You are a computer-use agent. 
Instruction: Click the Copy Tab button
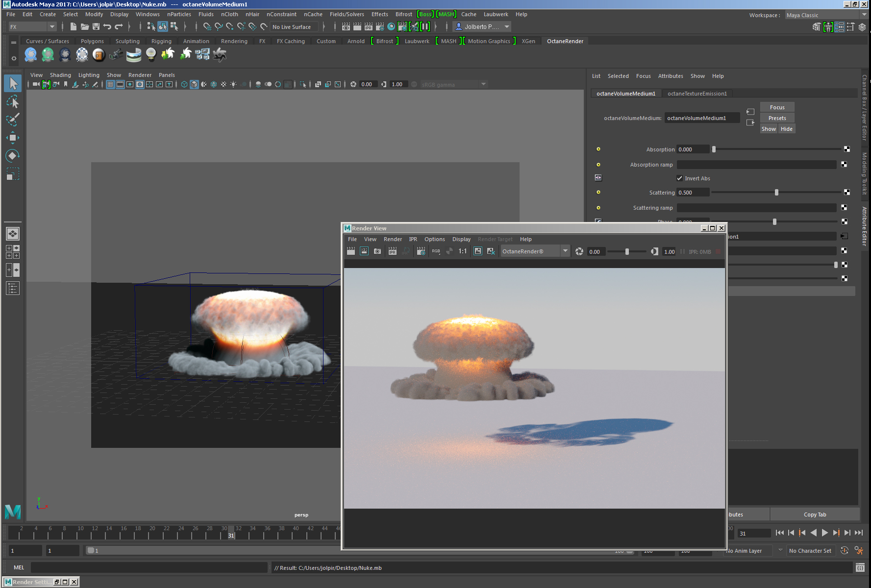tap(815, 514)
